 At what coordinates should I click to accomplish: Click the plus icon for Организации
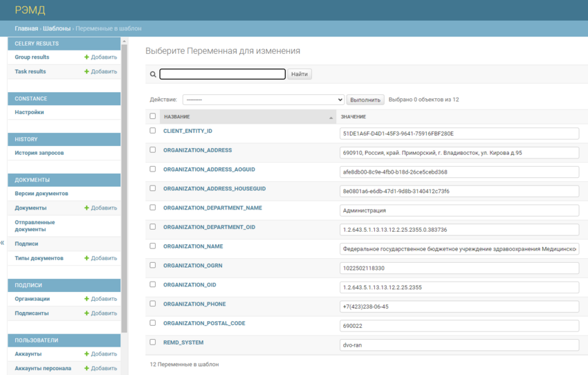click(x=86, y=299)
